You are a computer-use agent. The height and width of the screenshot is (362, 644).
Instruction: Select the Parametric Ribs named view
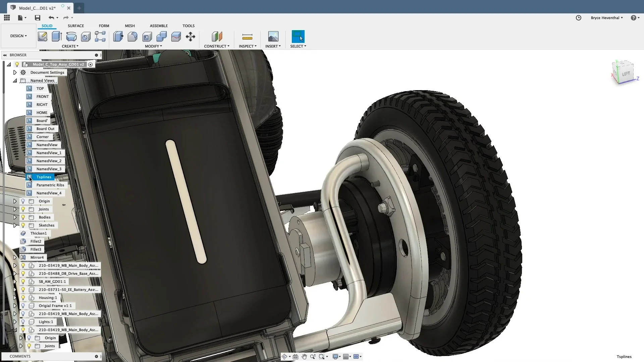pos(50,185)
